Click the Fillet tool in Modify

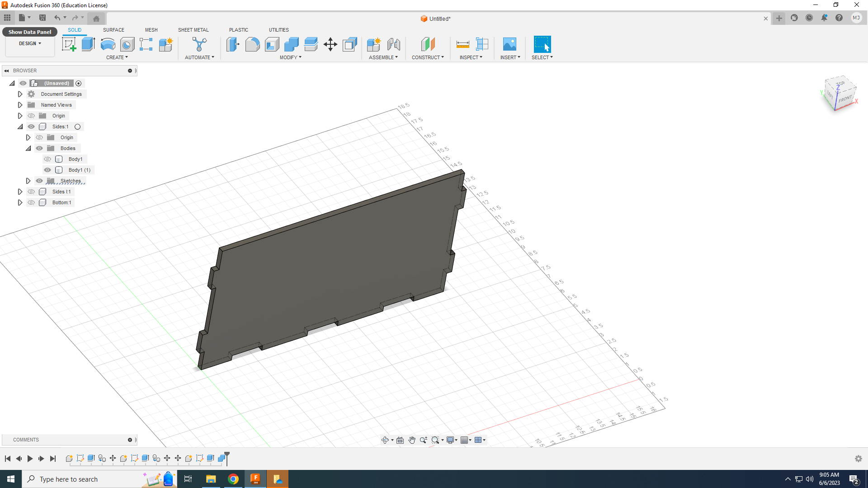point(252,44)
